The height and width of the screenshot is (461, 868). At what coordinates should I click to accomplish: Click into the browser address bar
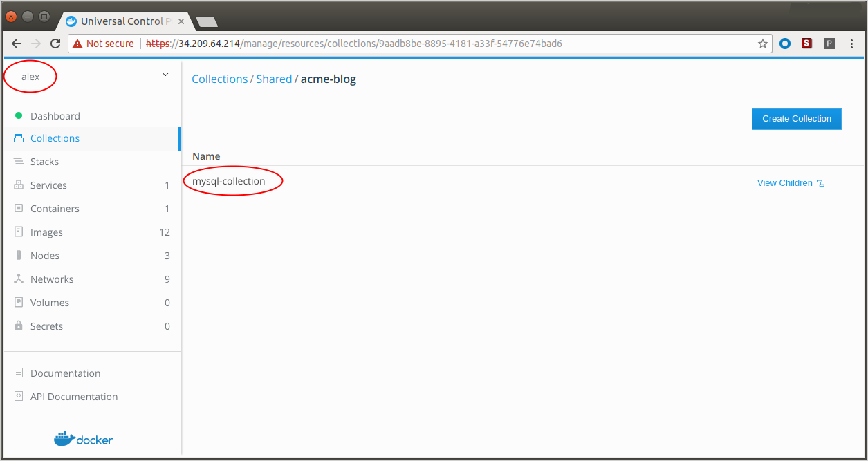(415, 44)
